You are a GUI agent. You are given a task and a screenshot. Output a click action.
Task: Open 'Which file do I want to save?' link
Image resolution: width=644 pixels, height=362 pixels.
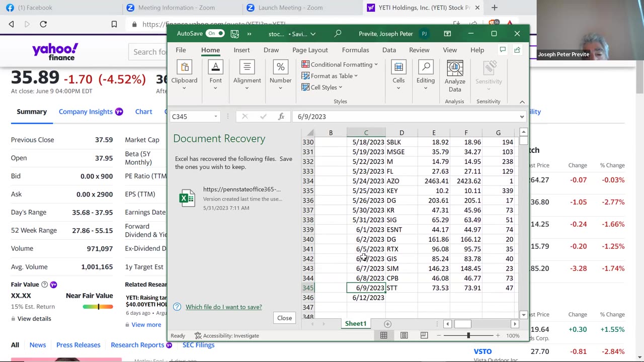click(x=223, y=307)
